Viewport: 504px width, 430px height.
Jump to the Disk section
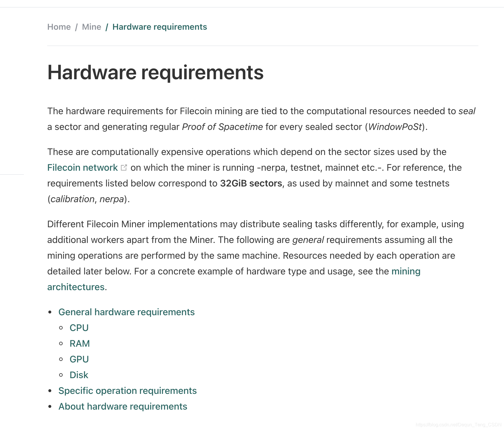point(79,375)
